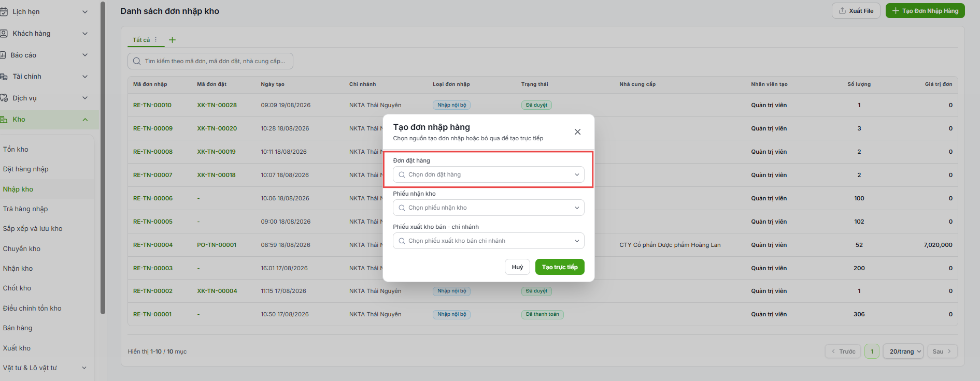This screenshot has height=381, width=980.
Task: Add a new tab with plus icon
Action: click(173, 40)
